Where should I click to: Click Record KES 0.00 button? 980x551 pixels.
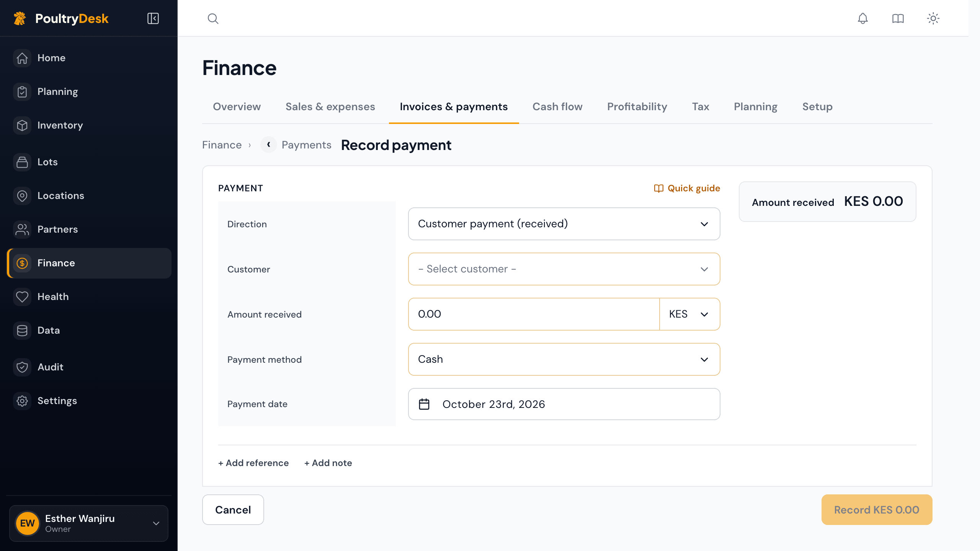(877, 510)
